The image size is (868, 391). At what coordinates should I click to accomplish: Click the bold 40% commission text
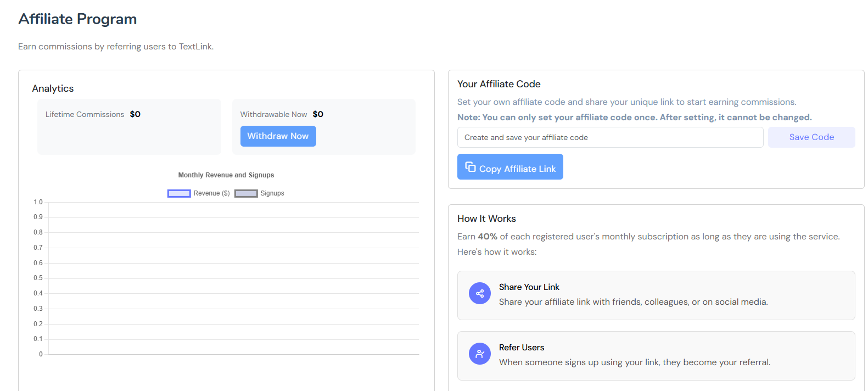tap(487, 237)
